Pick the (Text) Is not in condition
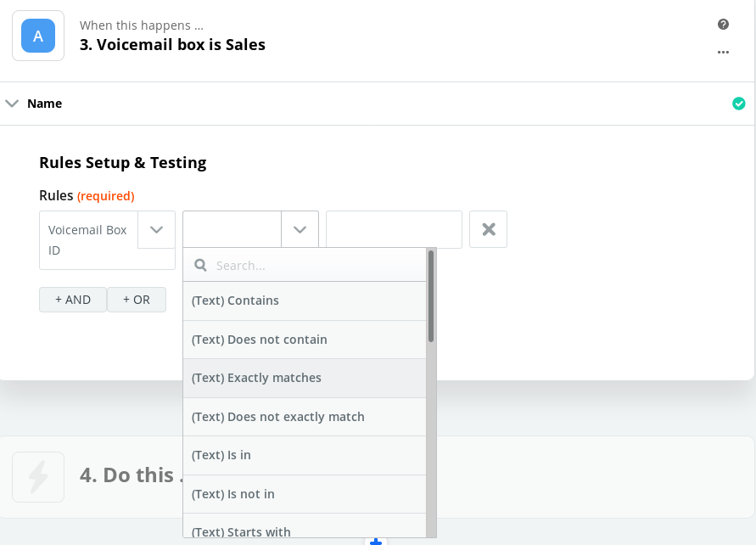This screenshot has height=545, width=756. tap(305, 494)
